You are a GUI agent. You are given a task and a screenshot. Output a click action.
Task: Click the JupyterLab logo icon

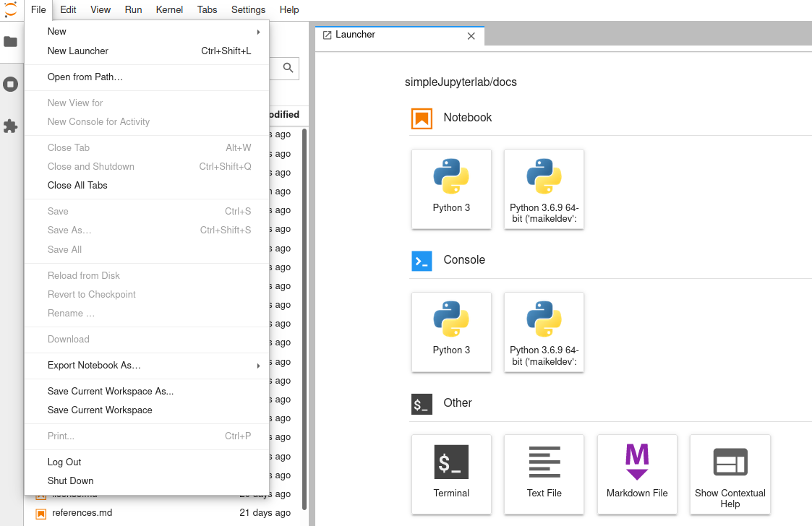[x=10, y=9]
